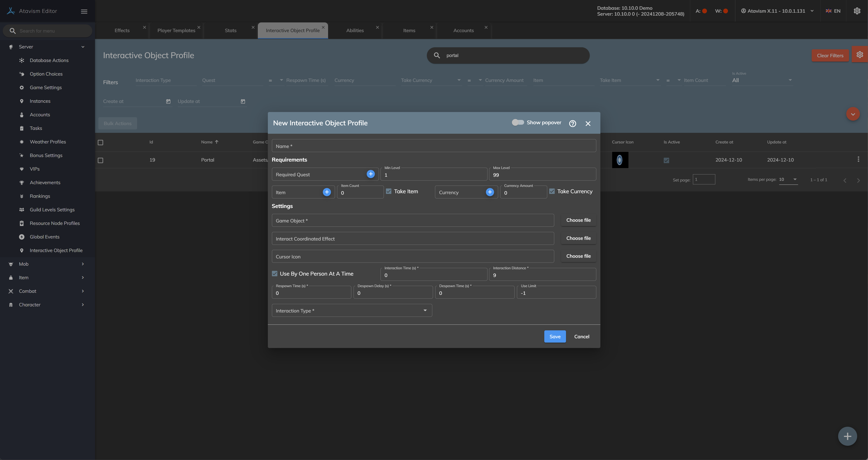Open the Is Active filter dropdown

click(x=761, y=80)
